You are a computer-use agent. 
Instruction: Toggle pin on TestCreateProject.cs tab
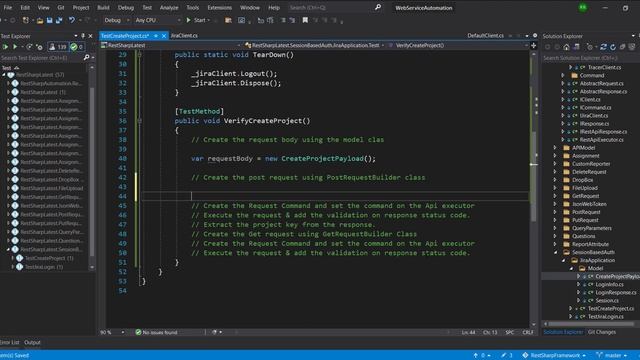tap(156, 36)
